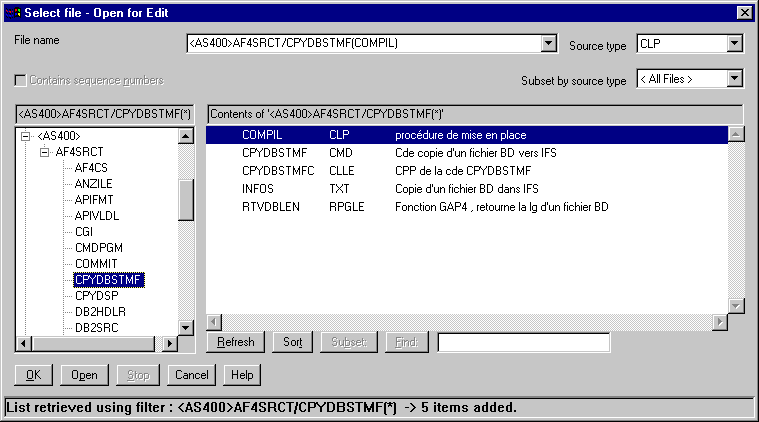The height and width of the screenshot is (422, 759).
Task: Open the Subset by source type dropdown
Action: [x=734, y=78]
